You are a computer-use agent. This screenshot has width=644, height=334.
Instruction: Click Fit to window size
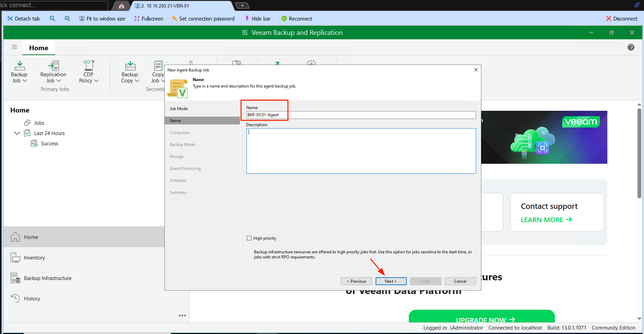pos(102,18)
